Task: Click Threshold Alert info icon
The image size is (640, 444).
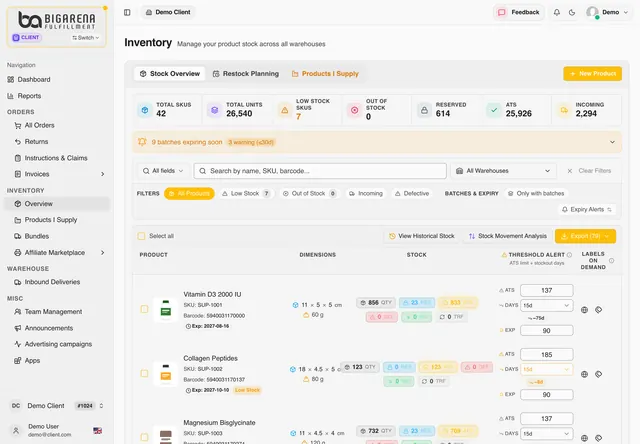Action: (569, 255)
